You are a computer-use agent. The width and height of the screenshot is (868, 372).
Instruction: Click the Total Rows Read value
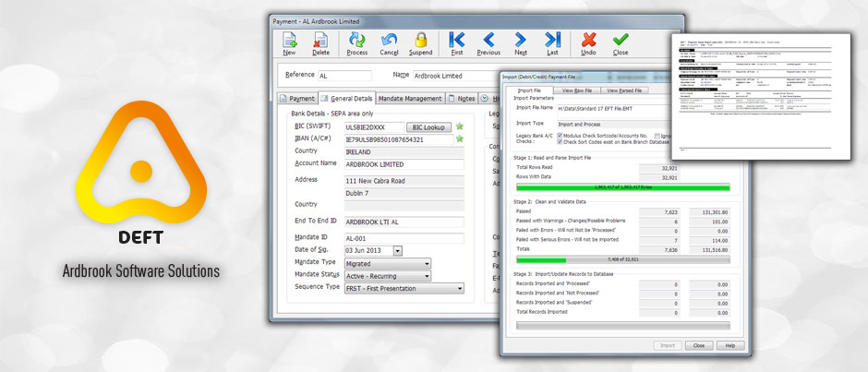click(659, 168)
